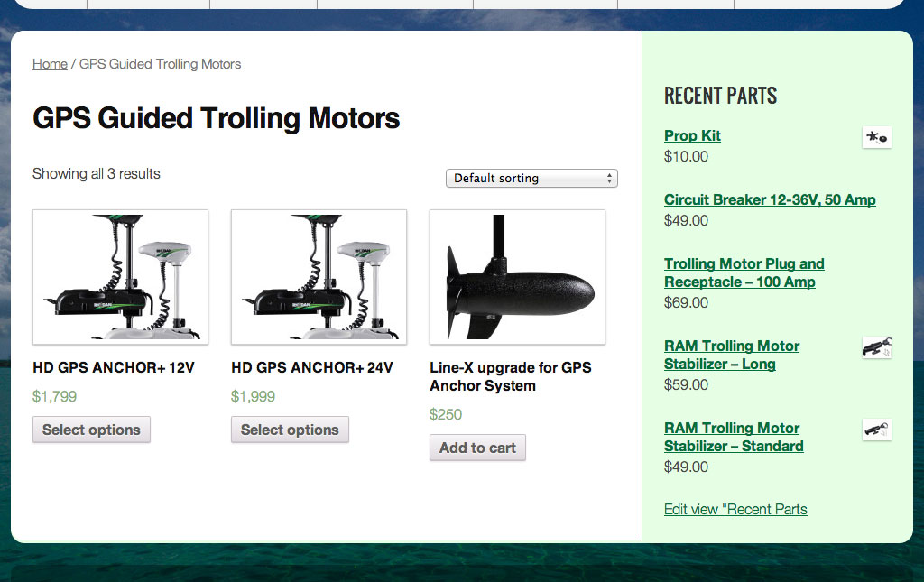Select the GPS Guided Trolling Motors heading
924x582 pixels.
pos(217,118)
